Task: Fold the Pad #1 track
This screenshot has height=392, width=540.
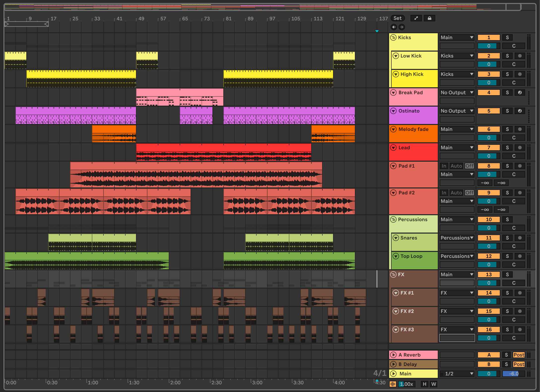Action: click(x=393, y=166)
